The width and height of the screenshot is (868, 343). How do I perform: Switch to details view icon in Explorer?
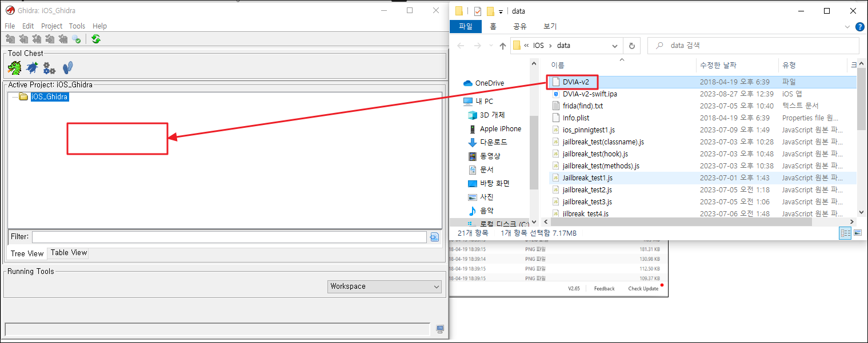[x=845, y=233]
